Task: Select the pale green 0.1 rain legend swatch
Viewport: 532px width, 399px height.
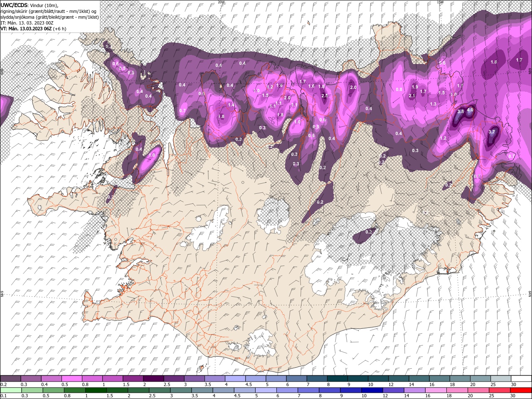Action: 11,390
